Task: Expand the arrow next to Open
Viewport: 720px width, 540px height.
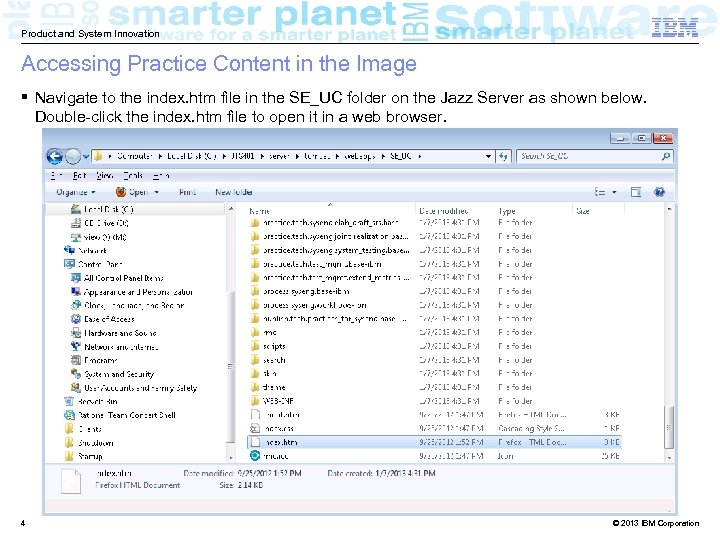Action: pos(157,192)
